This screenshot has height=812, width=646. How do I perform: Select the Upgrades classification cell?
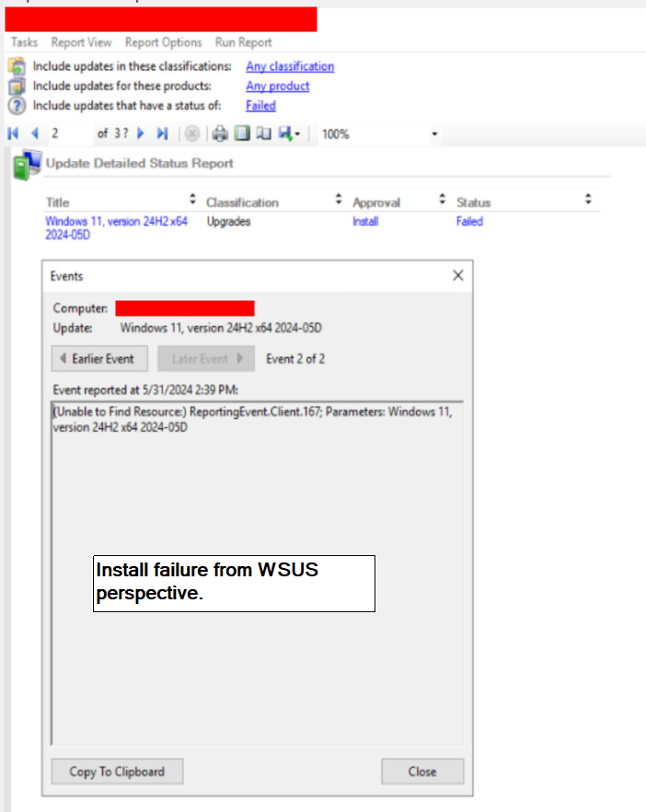click(228, 222)
